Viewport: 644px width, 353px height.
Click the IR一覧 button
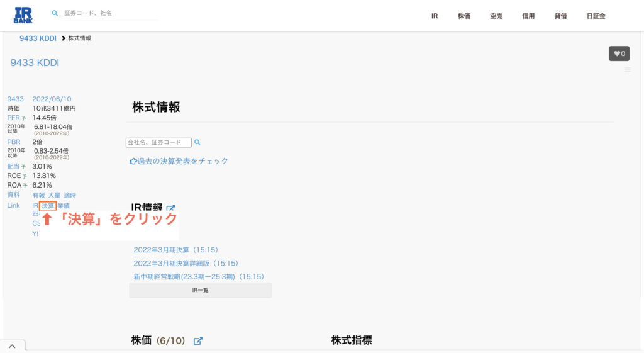coord(201,290)
